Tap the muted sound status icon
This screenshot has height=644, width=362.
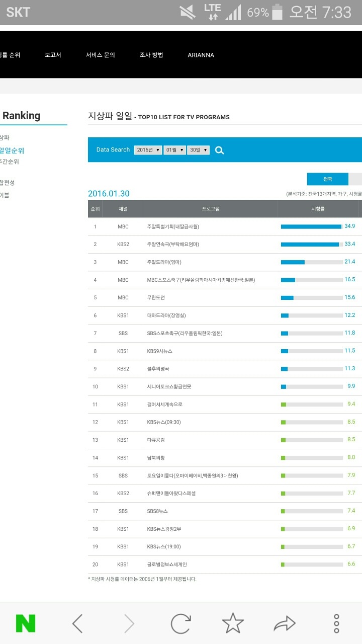click(x=188, y=12)
